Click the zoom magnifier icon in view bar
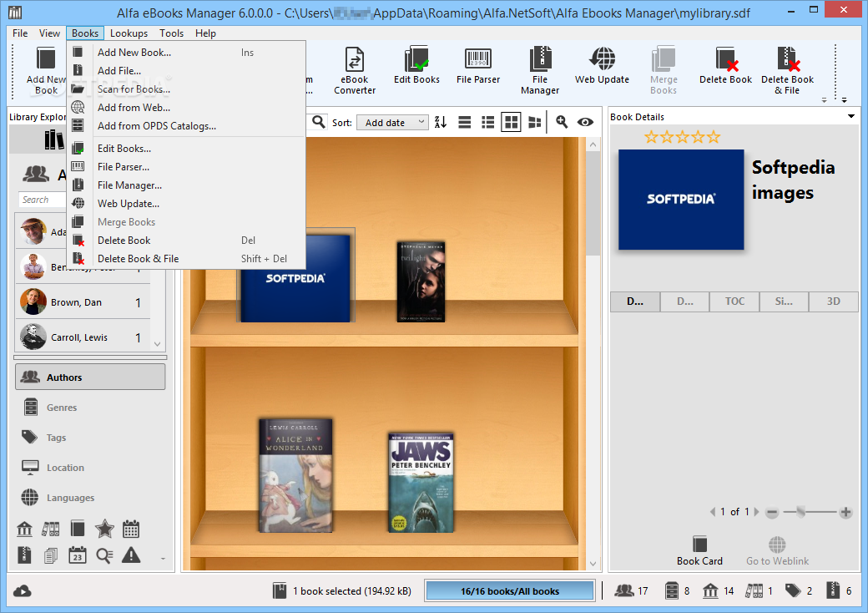This screenshot has height=613, width=868. pyautogui.click(x=562, y=122)
